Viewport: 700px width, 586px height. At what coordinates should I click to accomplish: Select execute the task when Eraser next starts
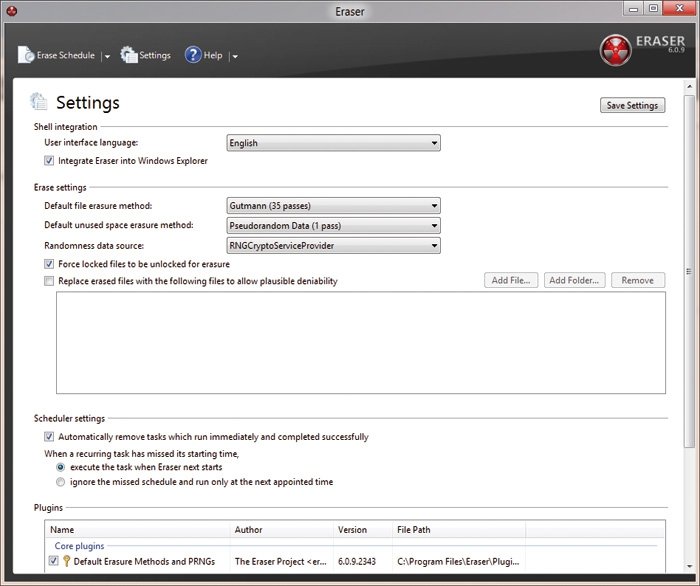[x=61, y=467]
